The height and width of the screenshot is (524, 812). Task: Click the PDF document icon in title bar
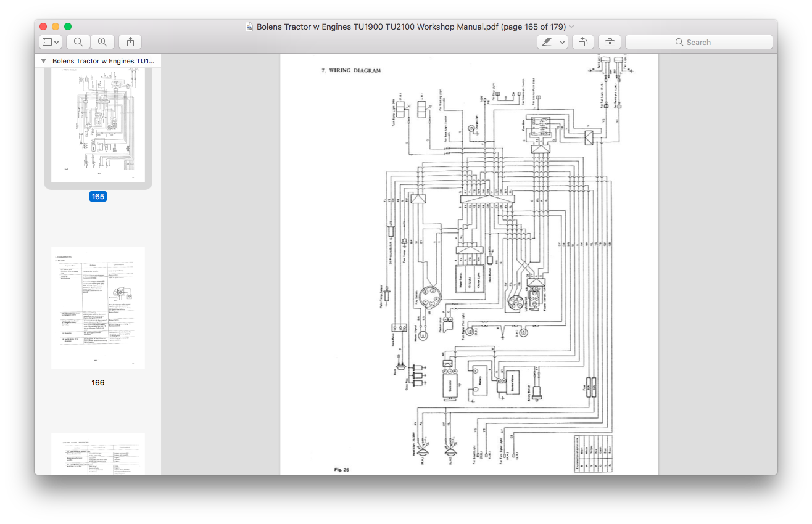pos(249,27)
